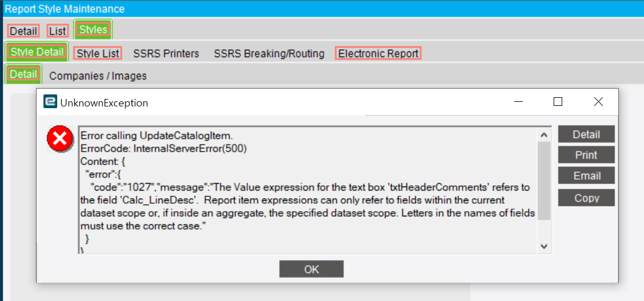Open the Style Detail tab
This screenshot has height=301, width=644.
click(37, 52)
